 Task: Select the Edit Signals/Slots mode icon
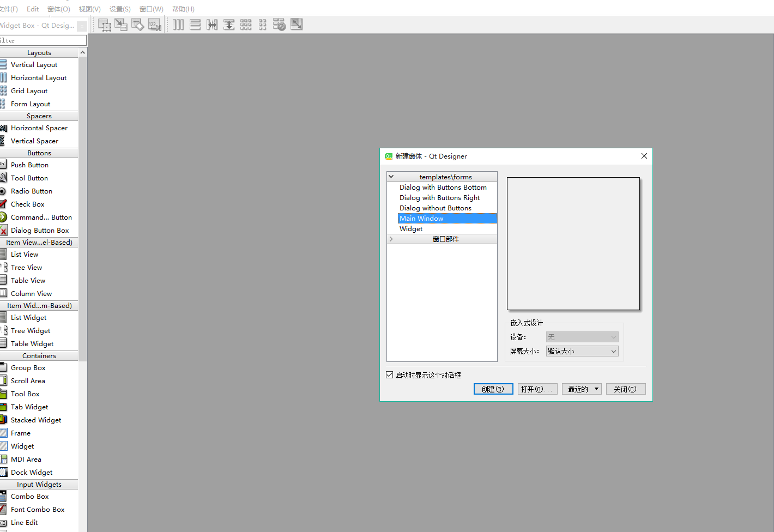[121, 24]
